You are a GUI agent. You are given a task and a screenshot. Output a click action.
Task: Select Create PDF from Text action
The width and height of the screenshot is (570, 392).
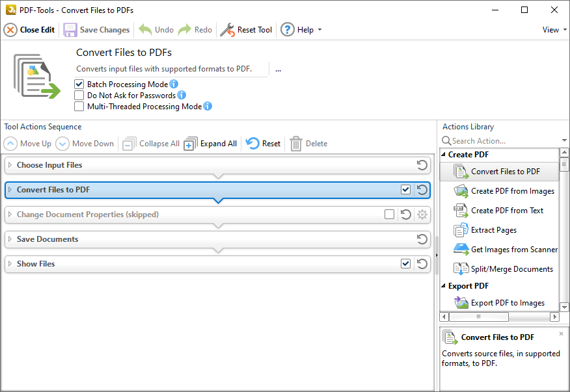[499, 211]
